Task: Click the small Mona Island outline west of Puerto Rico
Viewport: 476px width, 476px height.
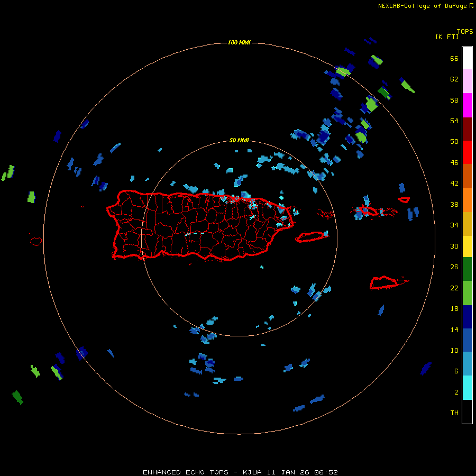Action: (x=36, y=241)
